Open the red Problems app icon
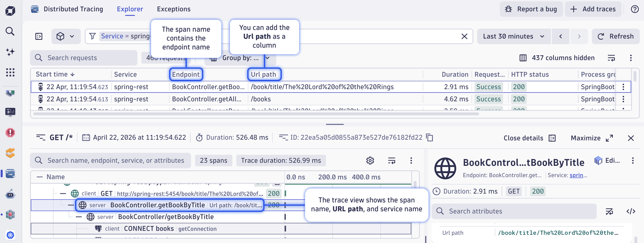This screenshot has height=243, width=644. click(10, 132)
